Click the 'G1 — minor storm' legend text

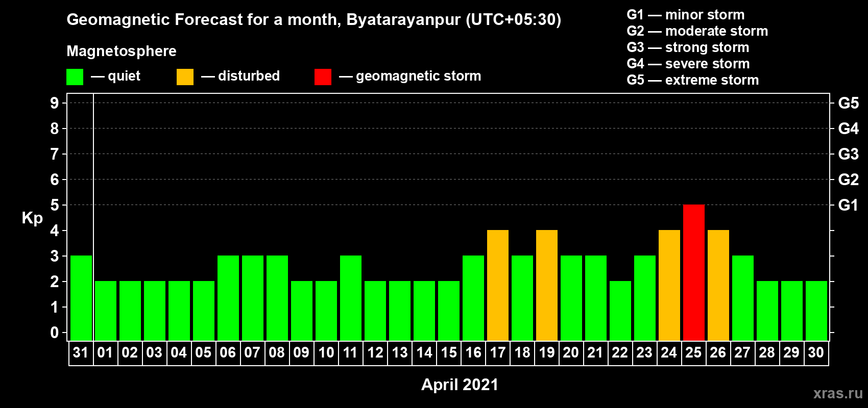click(686, 15)
